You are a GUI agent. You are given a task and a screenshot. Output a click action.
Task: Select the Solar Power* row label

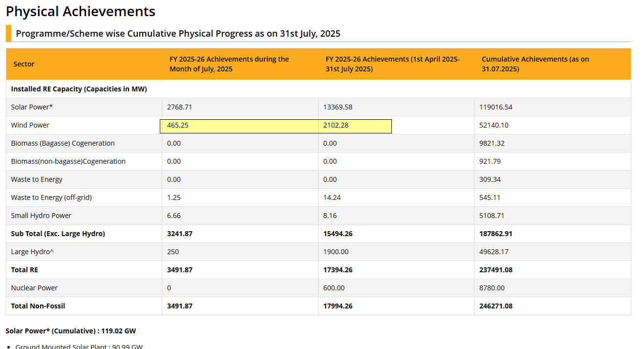click(32, 107)
